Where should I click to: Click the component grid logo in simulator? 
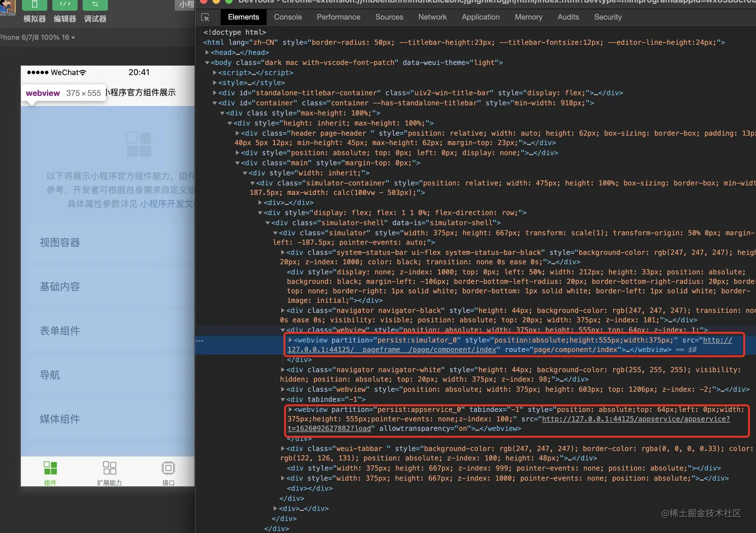click(138, 144)
